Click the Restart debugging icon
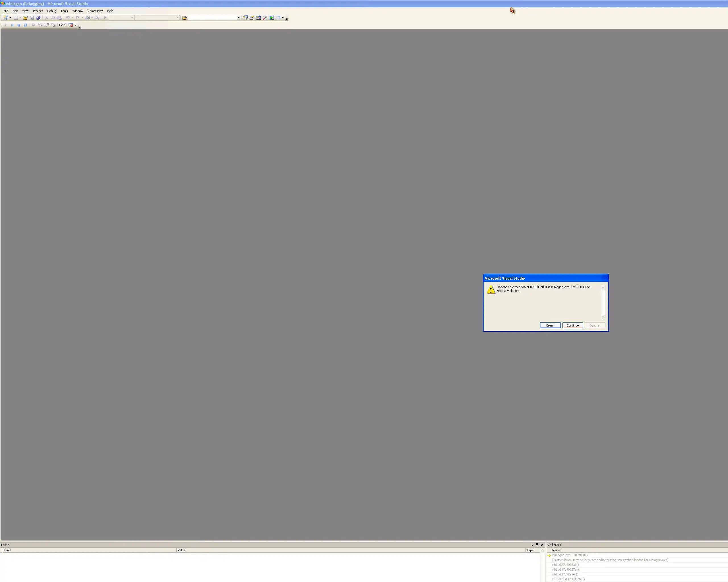Viewport: 728px width, 582px height. [x=25, y=25]
